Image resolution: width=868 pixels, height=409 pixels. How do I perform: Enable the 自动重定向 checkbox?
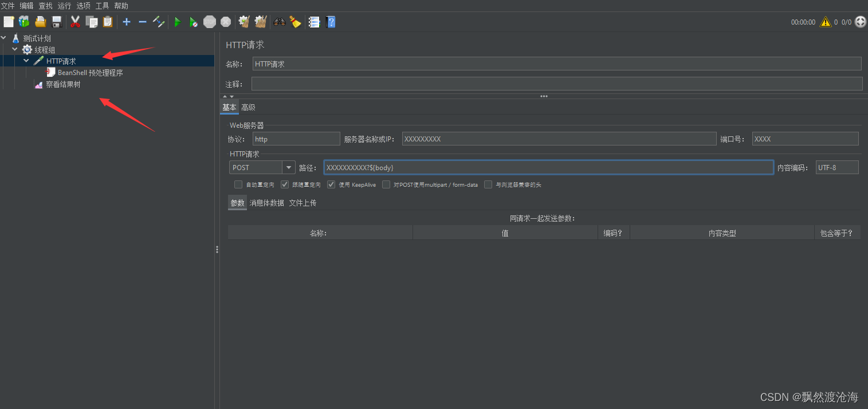tap(238, 184)
